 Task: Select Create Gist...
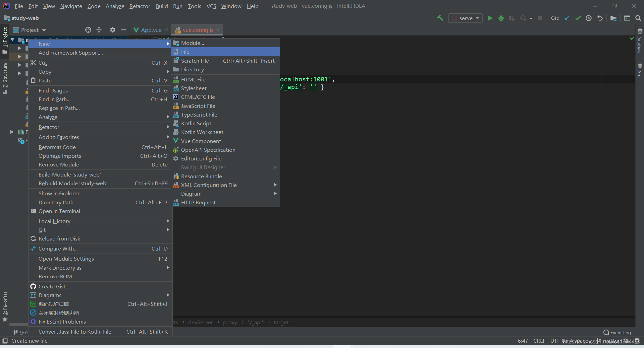coord(100,286)
